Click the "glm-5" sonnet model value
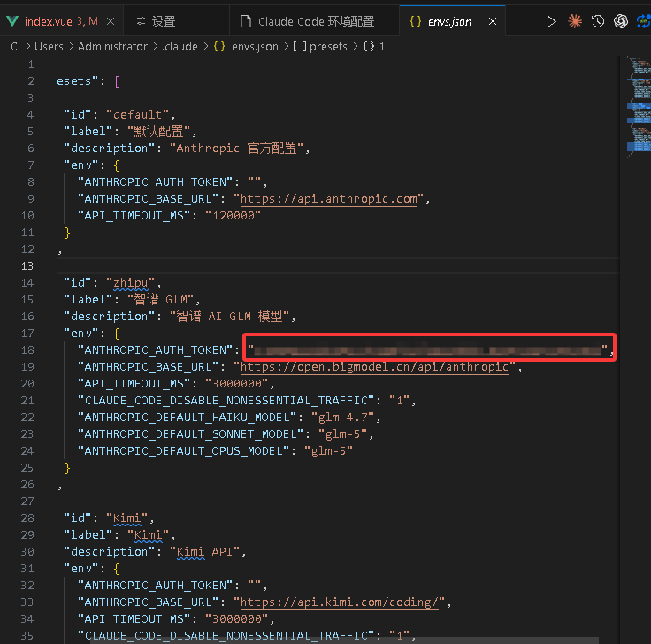The width and height of the screenshot is (651, 644). click(x=342, y=433)
